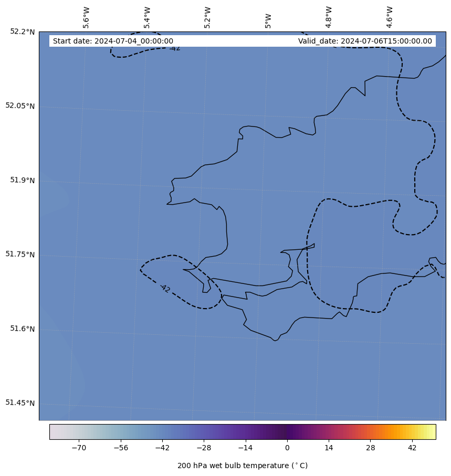Image resolution: width=451 pixels, height=476 pixels.
Task: Click the −70 colorbar tick label
Action: (x=79, y=448)
